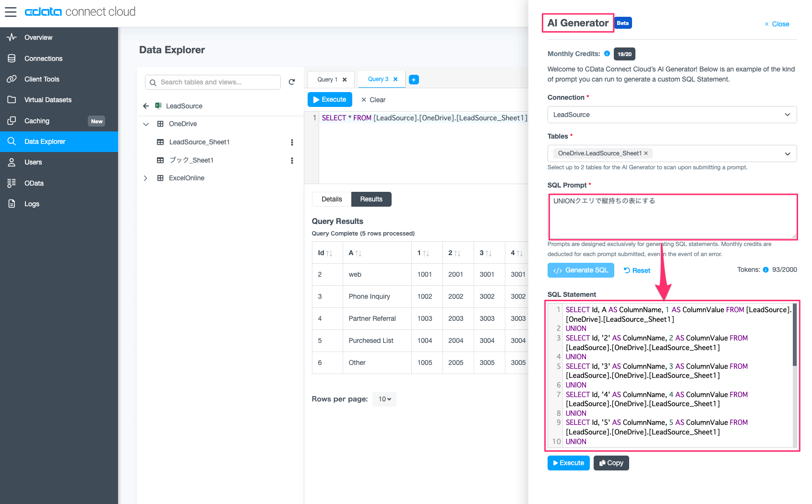Click the refresh tables icon

click(292, 82)
